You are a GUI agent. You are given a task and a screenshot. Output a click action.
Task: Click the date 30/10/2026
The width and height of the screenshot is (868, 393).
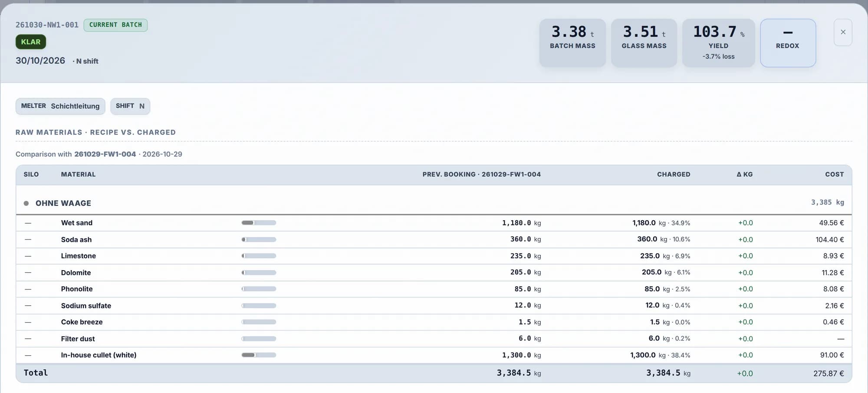(x=40, y=61)
